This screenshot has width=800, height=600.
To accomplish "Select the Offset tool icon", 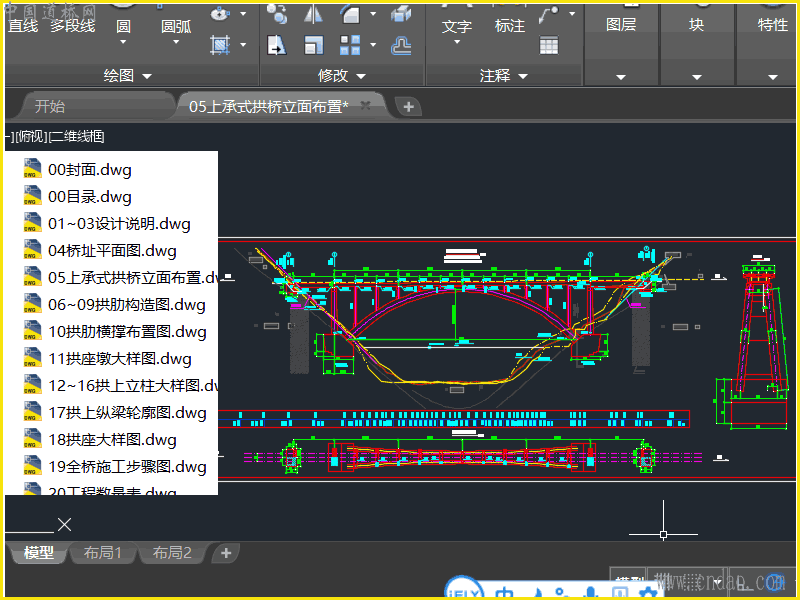I will [x=401, y=45].
